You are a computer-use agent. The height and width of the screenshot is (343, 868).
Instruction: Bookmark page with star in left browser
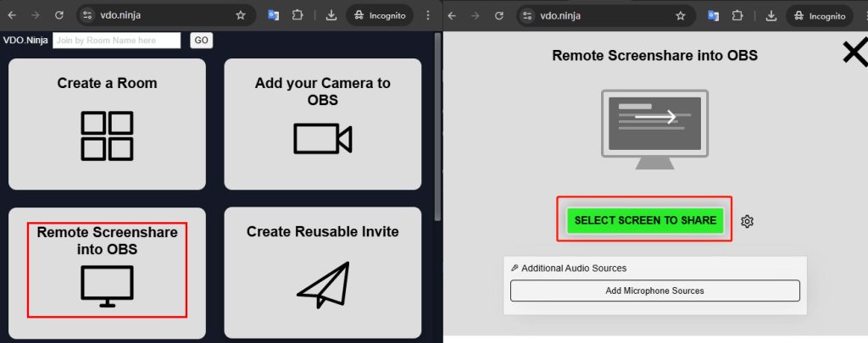click(240, 15)
